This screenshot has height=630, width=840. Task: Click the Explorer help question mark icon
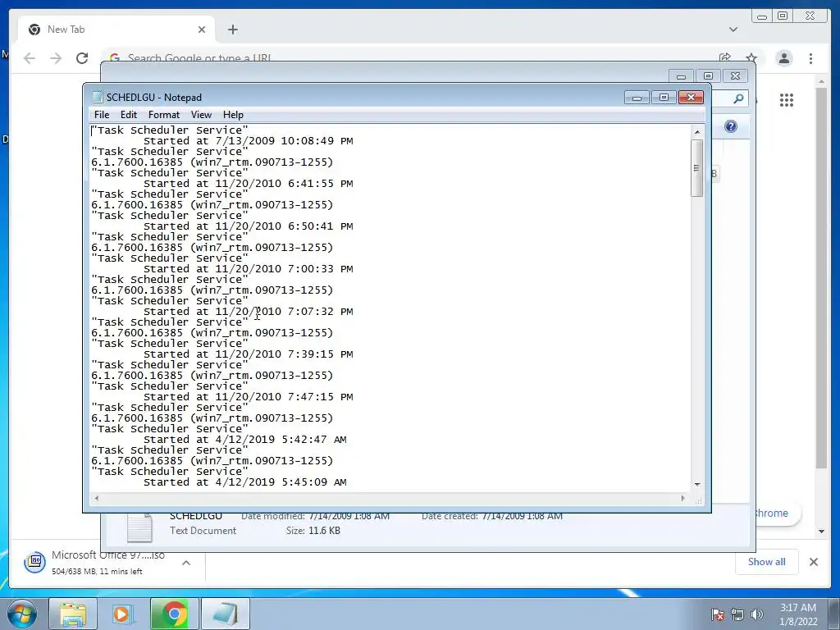(731, 126)
